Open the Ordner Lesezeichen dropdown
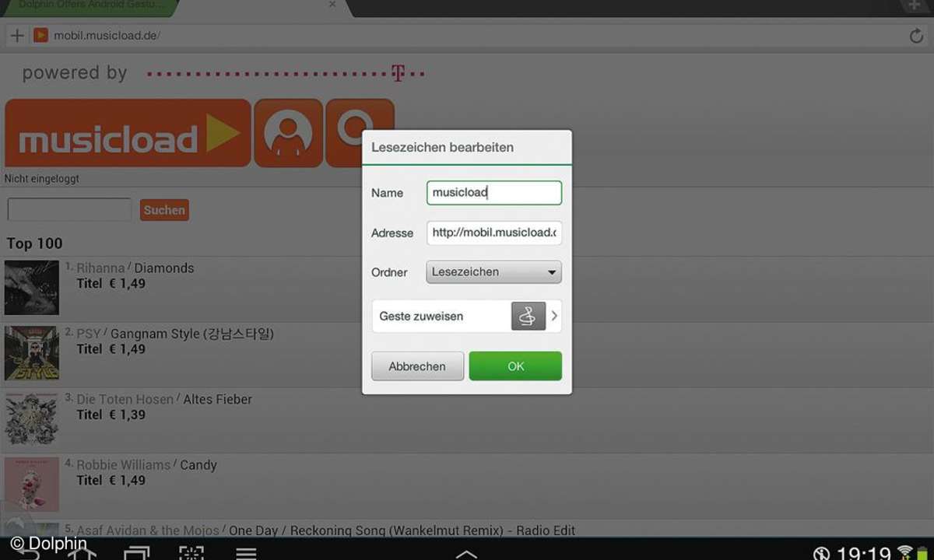This screenshot has width=934, height=560. point(494,272)
